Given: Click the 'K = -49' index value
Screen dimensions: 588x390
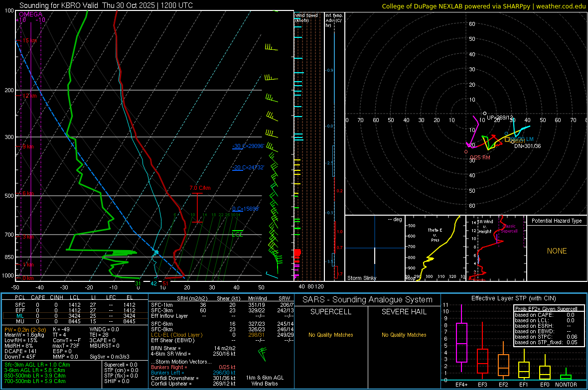Looking at the screenshot, I should pyautogui.click(x=61, y=329).
